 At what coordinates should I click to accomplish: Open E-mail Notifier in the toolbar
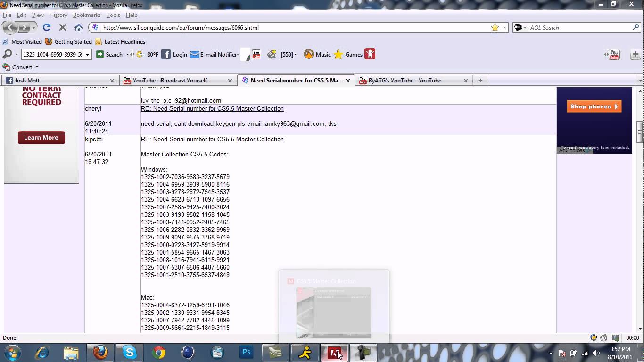[214, 54]
